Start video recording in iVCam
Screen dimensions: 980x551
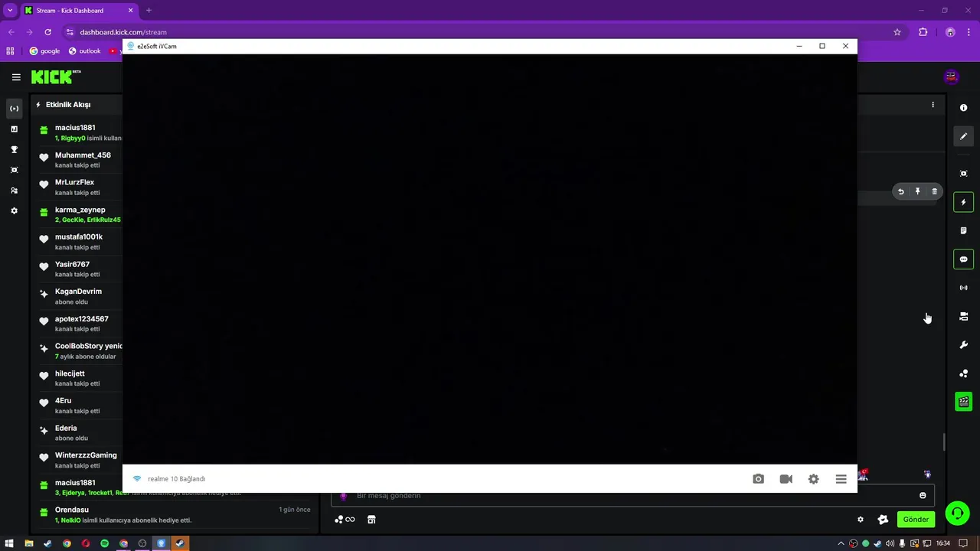click(x=786, y=479)
